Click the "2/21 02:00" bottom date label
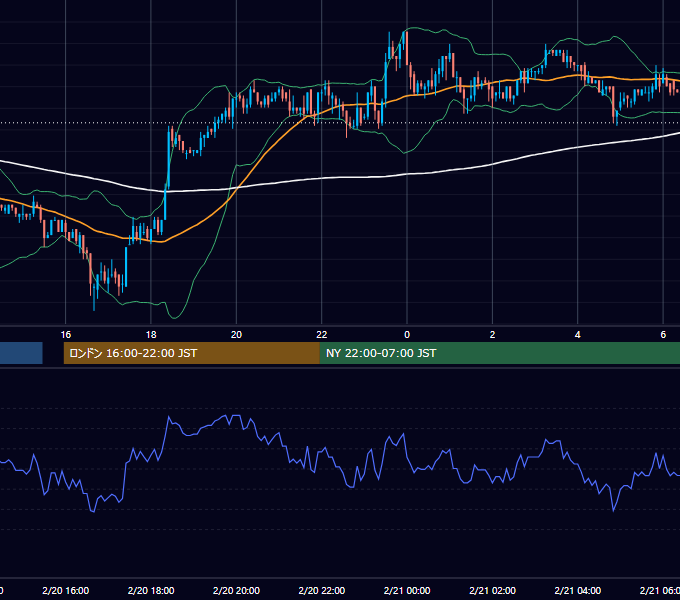 coord(492,590)
